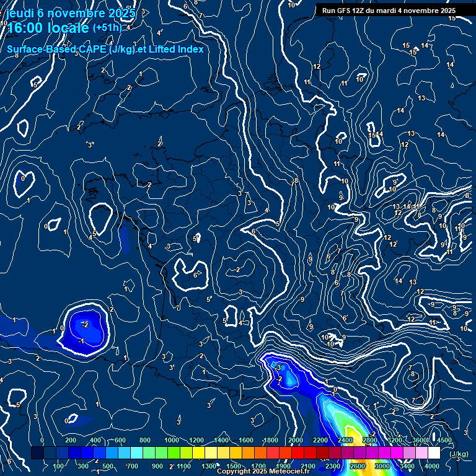Select the darkest navy swatch starting the legend
The width and height of the screenshot is (476, 476).
pos(37,452)
